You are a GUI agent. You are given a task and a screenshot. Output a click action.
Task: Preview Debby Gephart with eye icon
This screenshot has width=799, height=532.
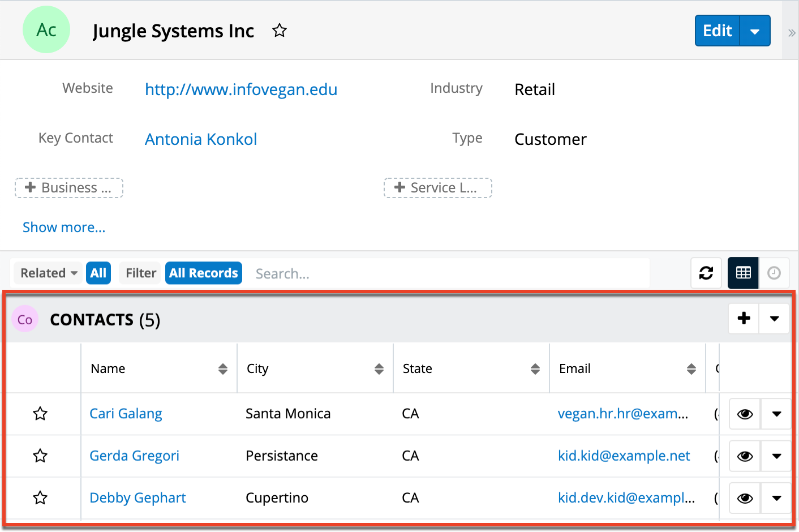click(x=745, y=498)
